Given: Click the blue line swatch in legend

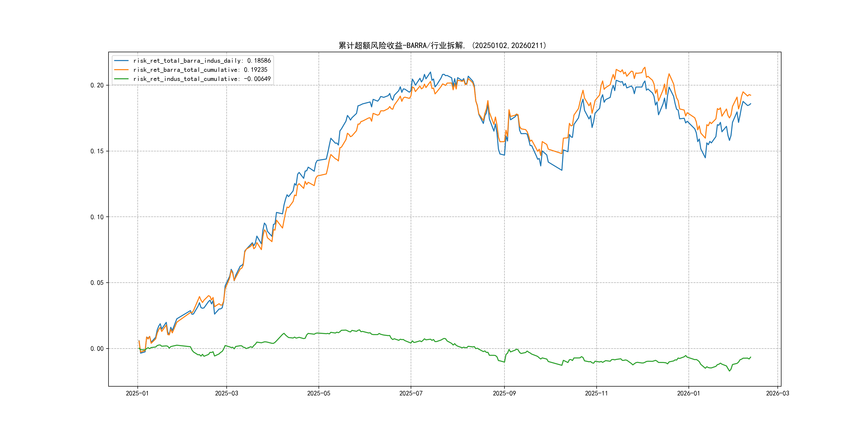Looking at the screenshot, I should click(121, 61).
